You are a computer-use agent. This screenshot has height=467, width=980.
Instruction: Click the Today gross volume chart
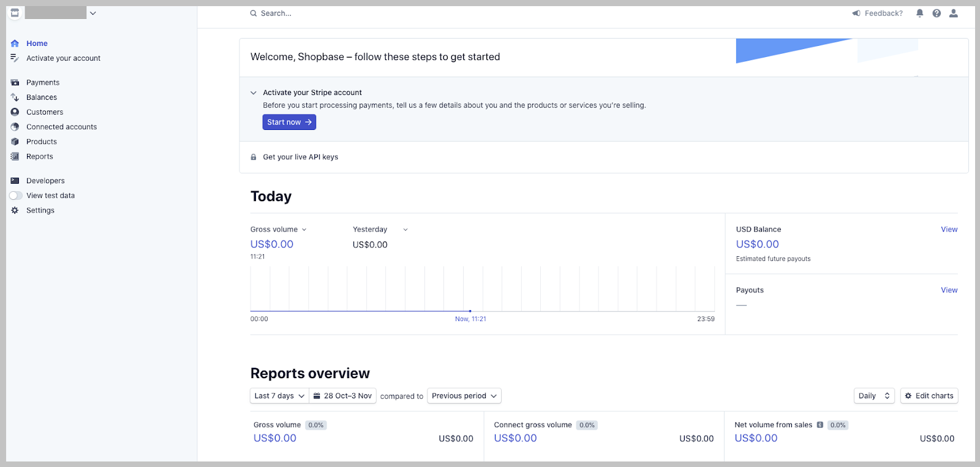tap(482, 289)
